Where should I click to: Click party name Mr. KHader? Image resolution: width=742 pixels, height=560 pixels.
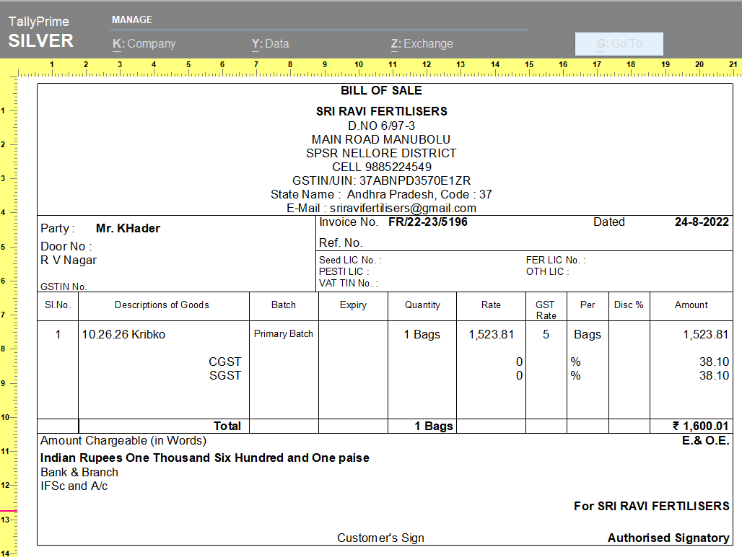pyautogui.click(x=128, y=229)
